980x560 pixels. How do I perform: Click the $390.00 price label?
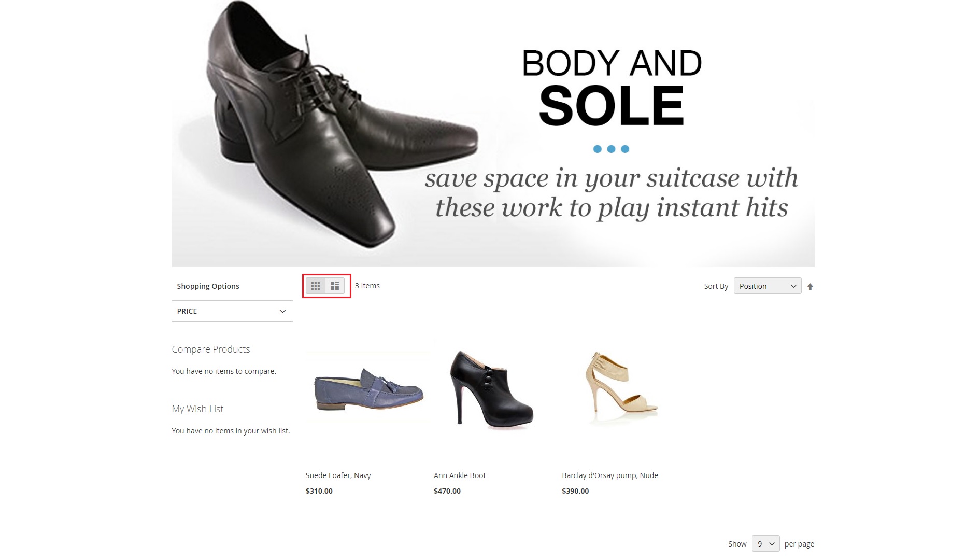[x=575, y=491]
